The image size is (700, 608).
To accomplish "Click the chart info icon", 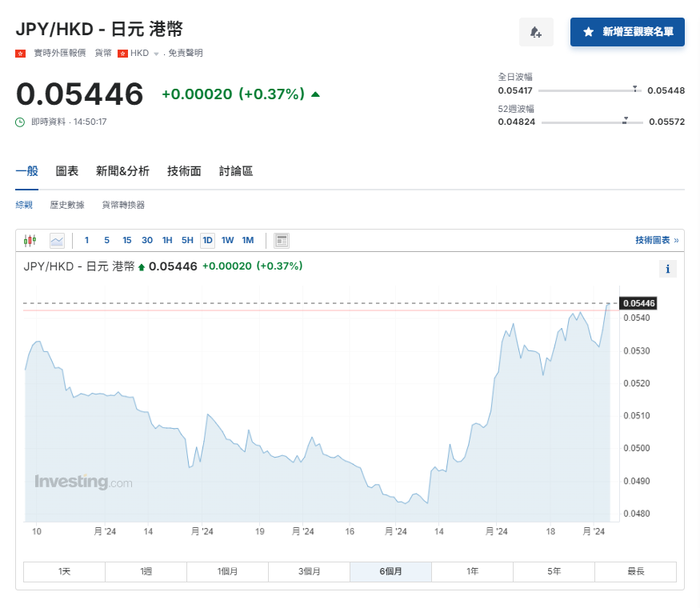I will point(668,270).
